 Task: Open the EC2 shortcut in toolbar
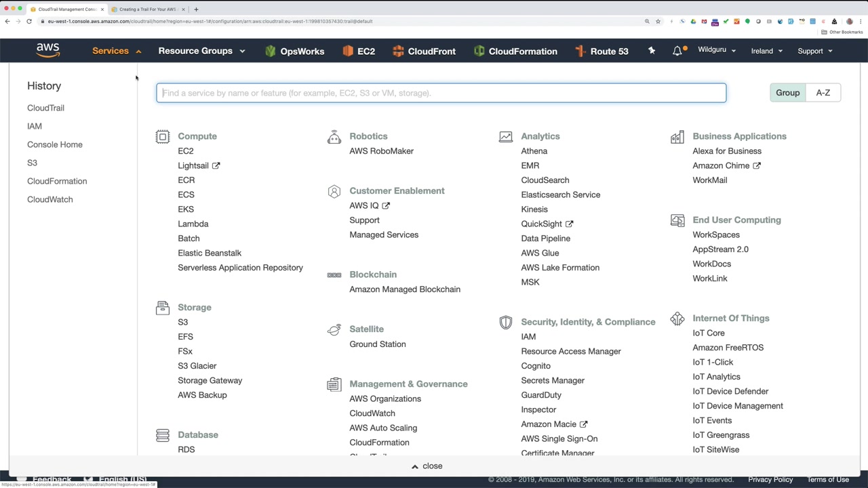[348, 51]
